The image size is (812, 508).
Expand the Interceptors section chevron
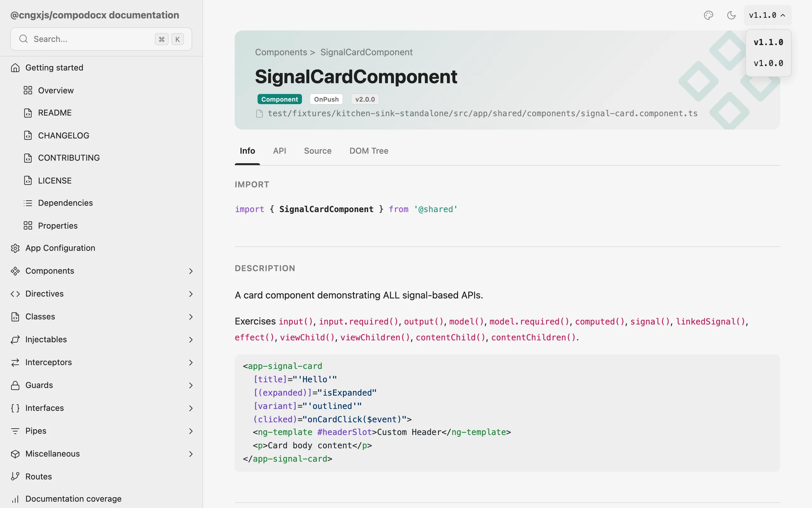(191, 362)
